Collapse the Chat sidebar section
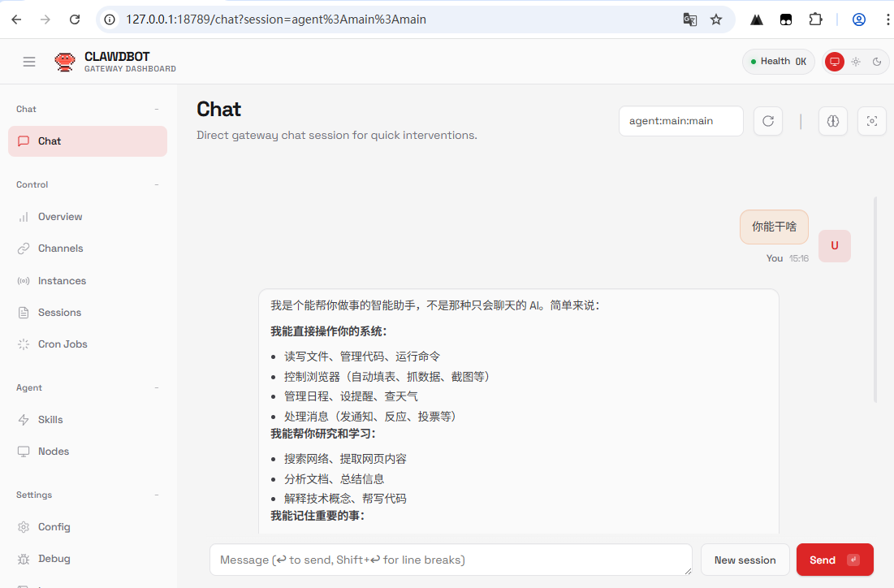The height and width of the screenshot is (588, 894). (x=157, y=109)
